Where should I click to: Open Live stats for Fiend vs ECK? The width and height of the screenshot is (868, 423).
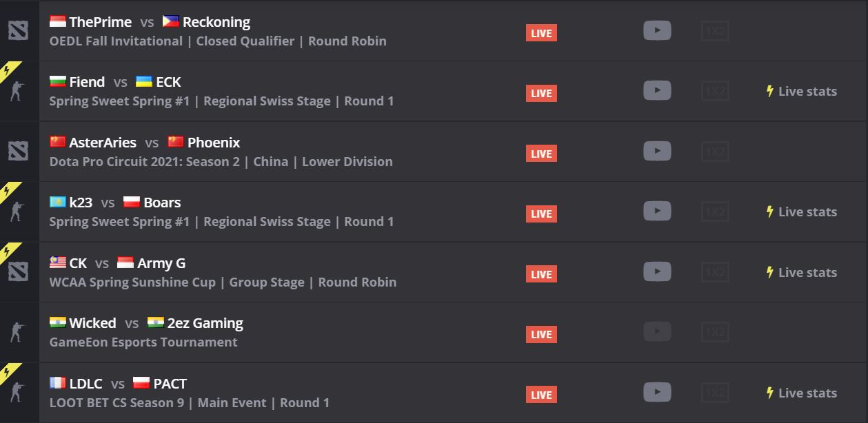[801, 91]
